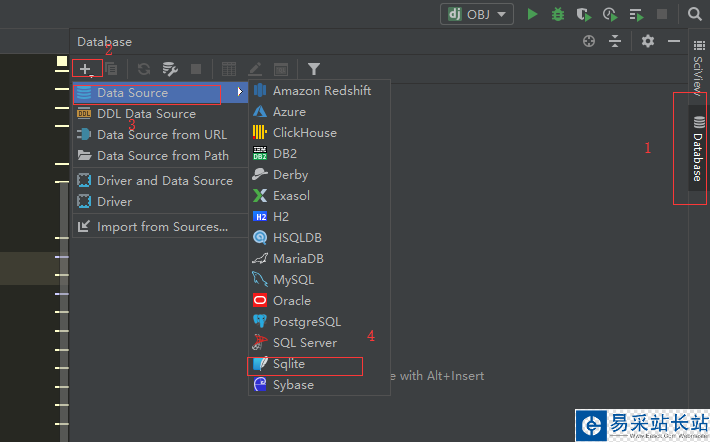Select Sqlite from the data source list
710x442 pixels.
click(x=289, y=364)
